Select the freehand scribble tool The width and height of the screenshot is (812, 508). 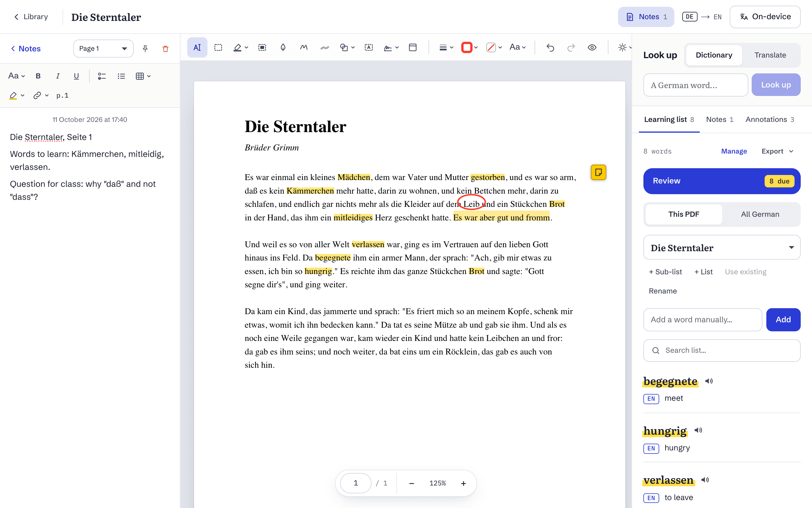pyautogui.click(x=304, y=47)
